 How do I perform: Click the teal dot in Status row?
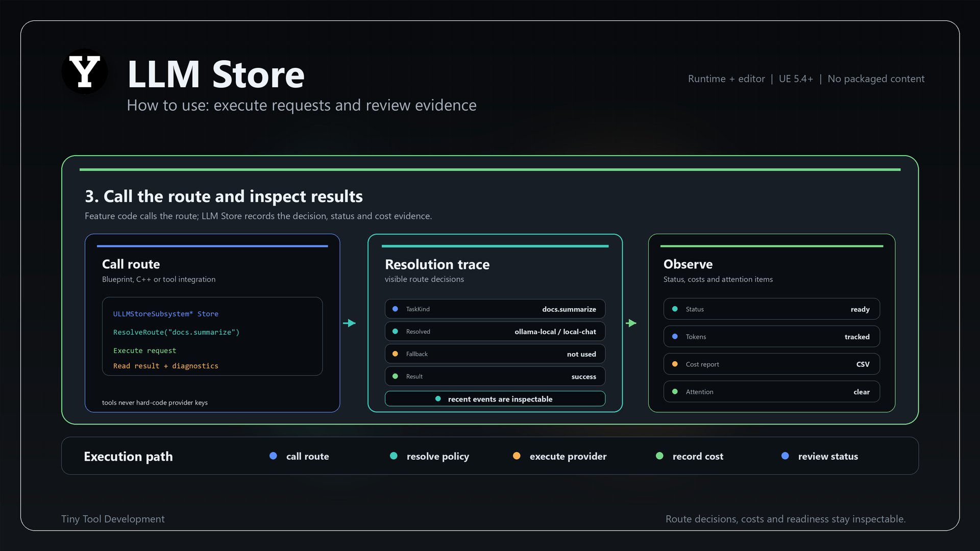(x=675, y=309)
